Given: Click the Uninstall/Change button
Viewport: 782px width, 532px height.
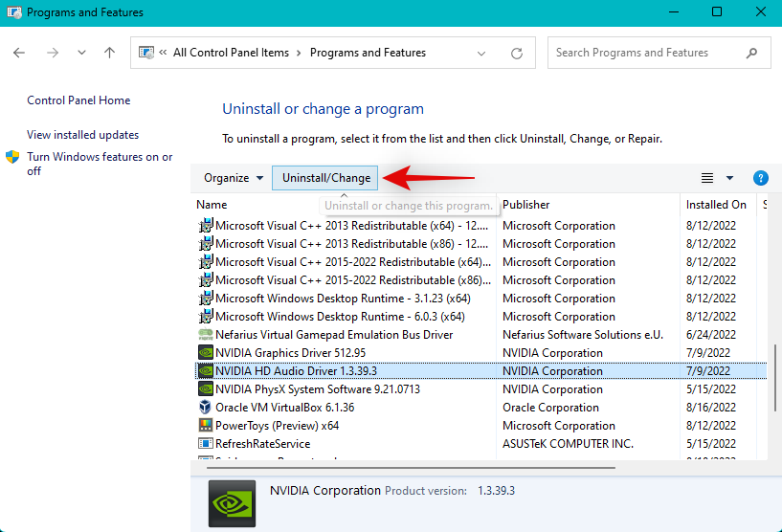Looking at the screenshot, I should tap(325, 178).
